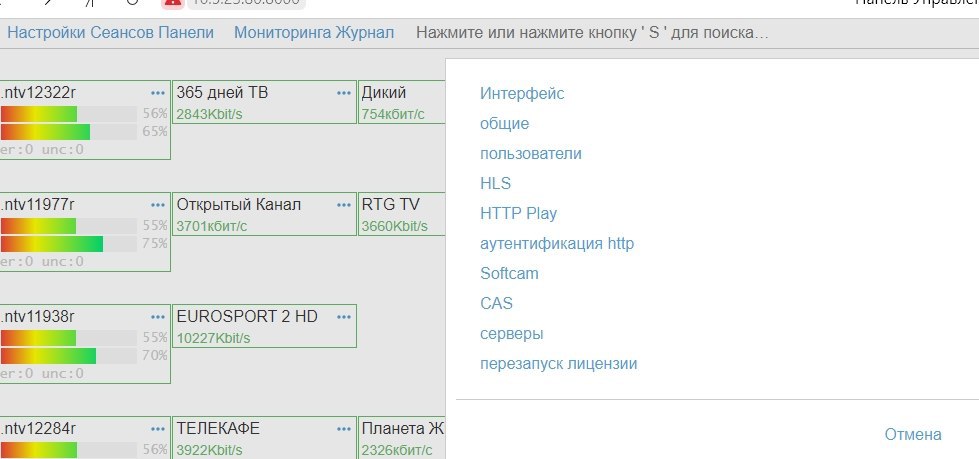The width and height of the screenshot is (979, 459).
Task: Select аутентификация http settings section
Action: [x=557, y=244]
